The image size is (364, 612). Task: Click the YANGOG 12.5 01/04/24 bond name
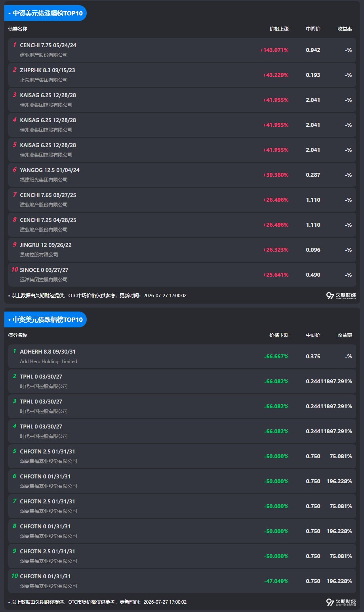tap(50, 170)
